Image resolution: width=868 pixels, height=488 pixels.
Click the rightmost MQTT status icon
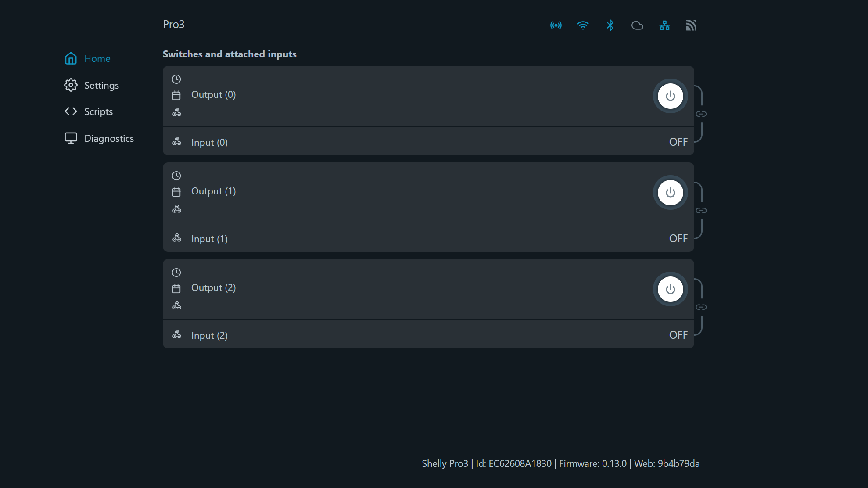tap(691, 25)
